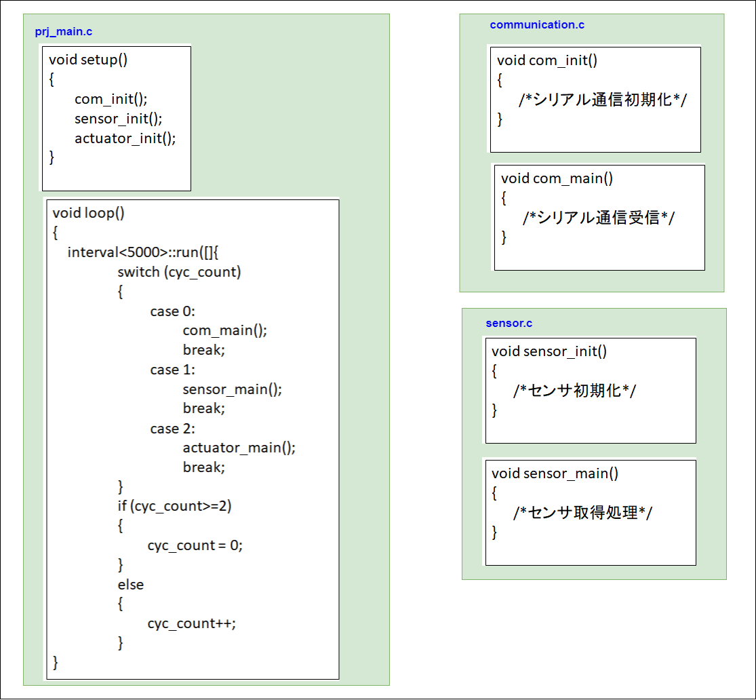Click the 'sensor_main();' call in loop
Screen dimensions: 756x700
(x=233, y=389)
